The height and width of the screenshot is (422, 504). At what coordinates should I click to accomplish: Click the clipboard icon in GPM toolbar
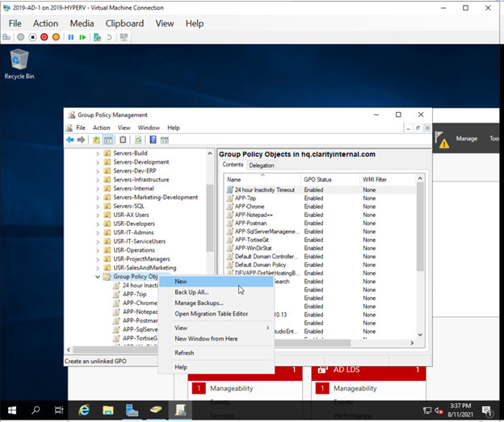pos(123,140)
